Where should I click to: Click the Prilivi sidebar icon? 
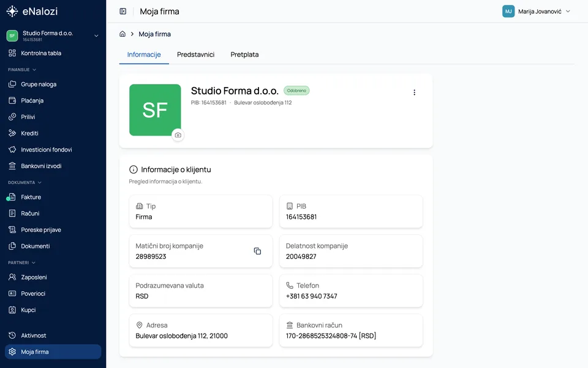12,117
